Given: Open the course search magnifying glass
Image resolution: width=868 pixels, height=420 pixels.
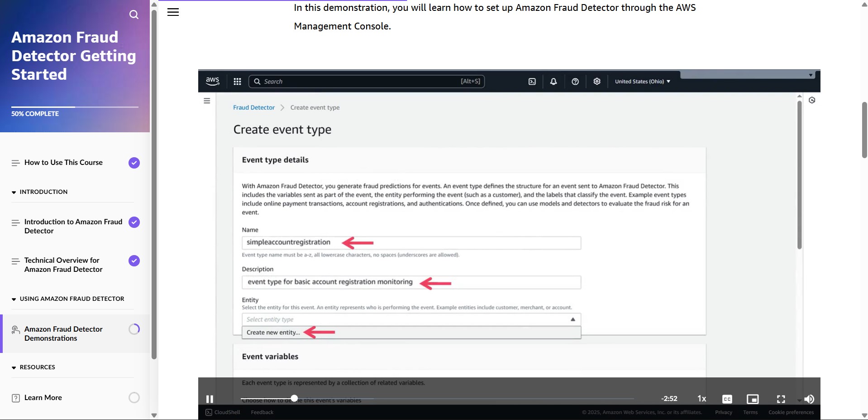Looking at the screenshot, I should click(x=134, y=14).
